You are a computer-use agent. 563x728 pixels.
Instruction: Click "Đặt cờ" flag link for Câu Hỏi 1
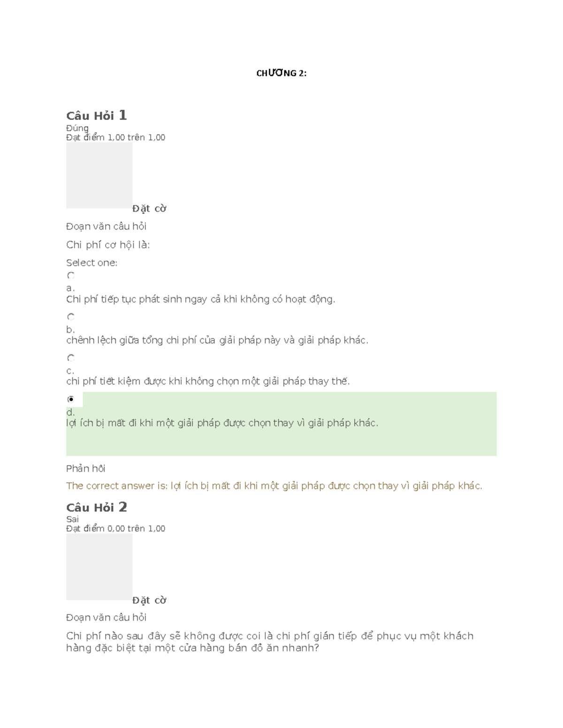149,209
